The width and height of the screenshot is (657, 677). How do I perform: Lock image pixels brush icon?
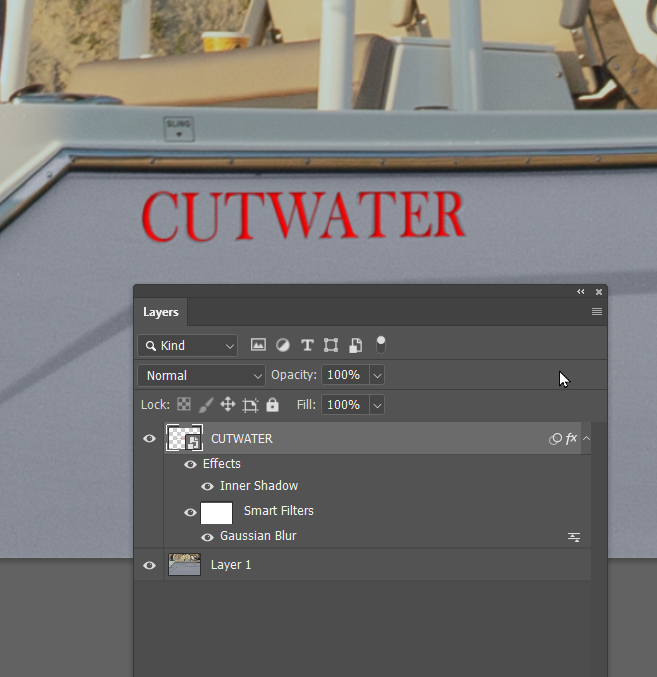[x=206, y=405]
